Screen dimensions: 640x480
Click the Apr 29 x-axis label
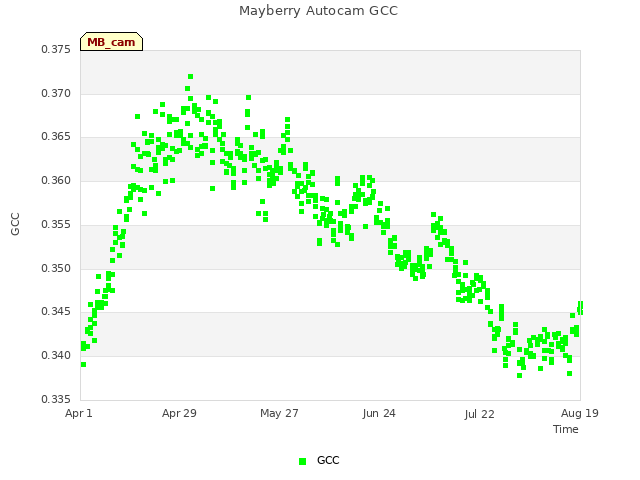coord(179,413)
